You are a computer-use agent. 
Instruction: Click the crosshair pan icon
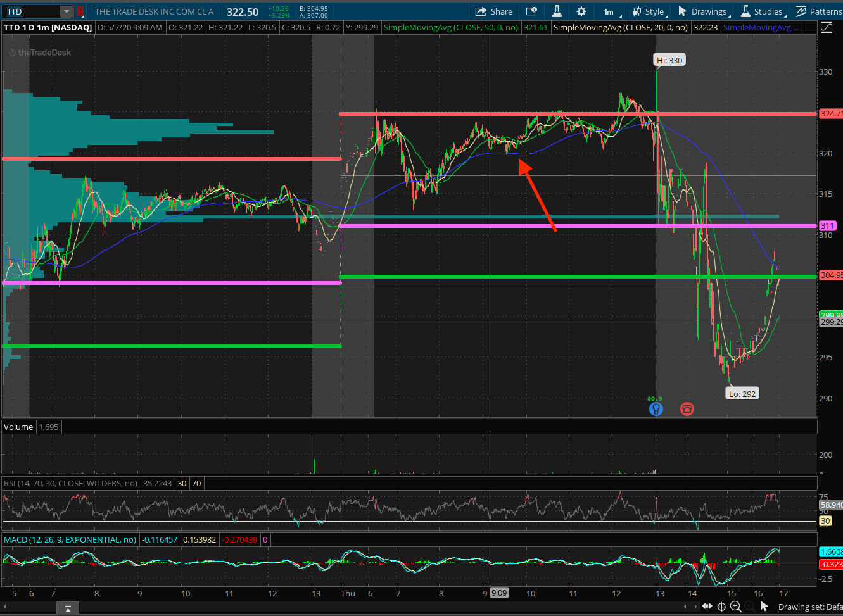point(722,607)
